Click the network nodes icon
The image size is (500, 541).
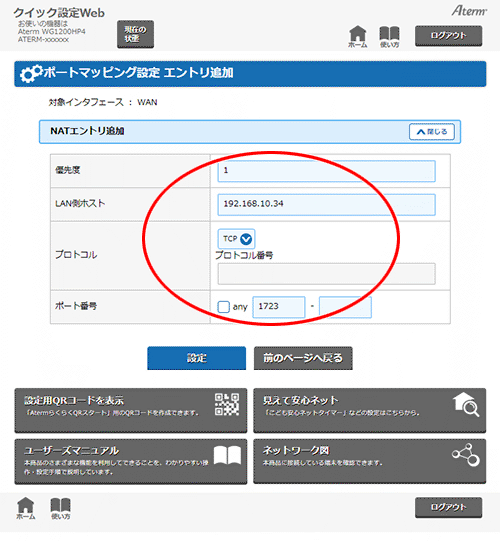(x=466, y=455)
